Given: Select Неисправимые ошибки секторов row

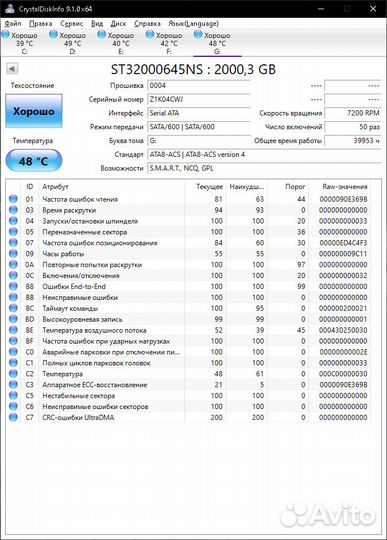Looking at the screenshot, I should (188, 406).
